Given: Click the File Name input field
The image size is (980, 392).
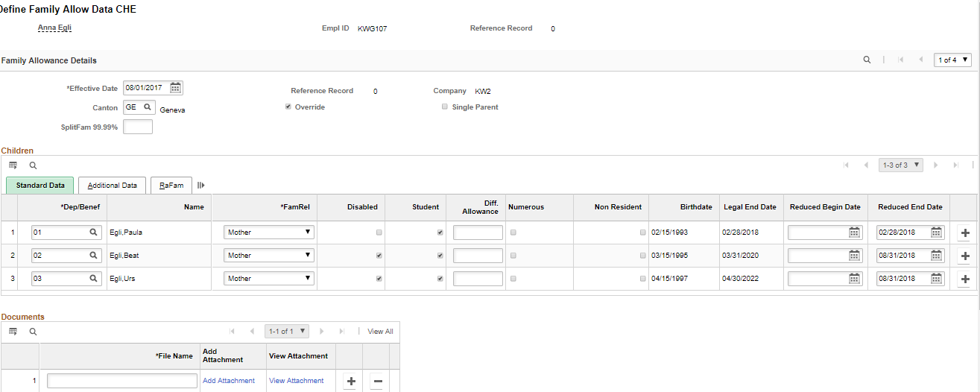Looking at the screenshot, I should pyautogui.click(x=122, y=381).
